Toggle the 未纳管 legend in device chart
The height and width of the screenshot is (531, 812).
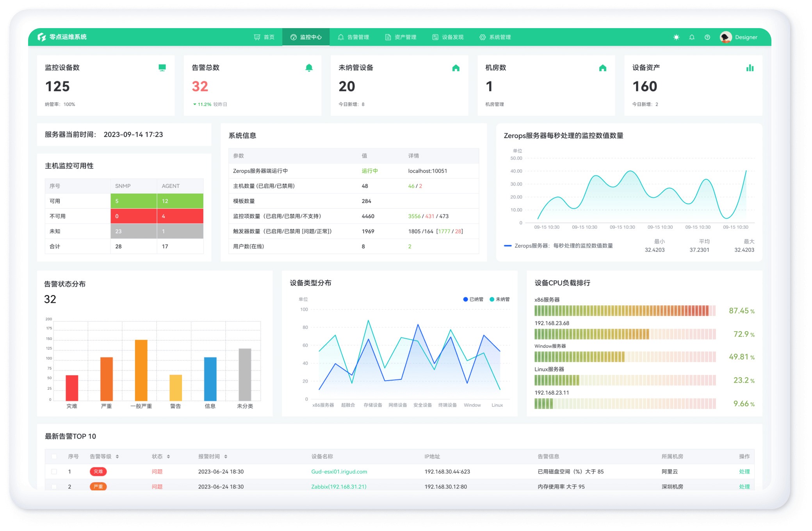(500, 299)
